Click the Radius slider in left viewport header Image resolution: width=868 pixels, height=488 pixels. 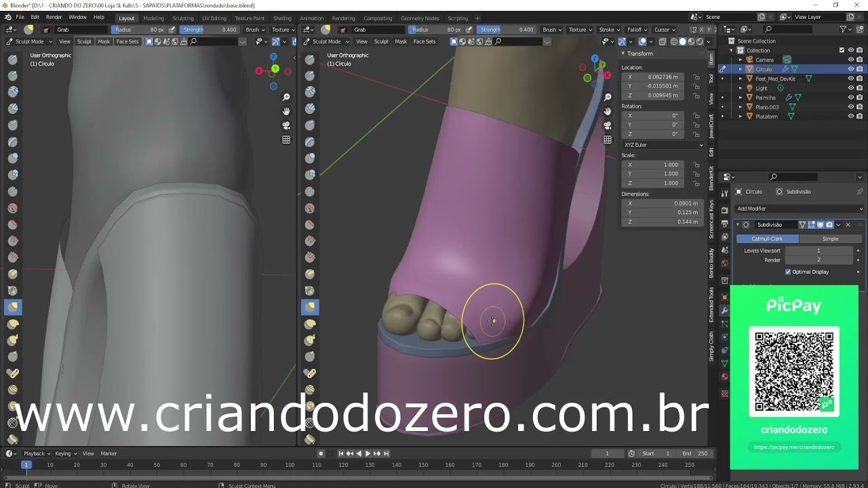139,30
